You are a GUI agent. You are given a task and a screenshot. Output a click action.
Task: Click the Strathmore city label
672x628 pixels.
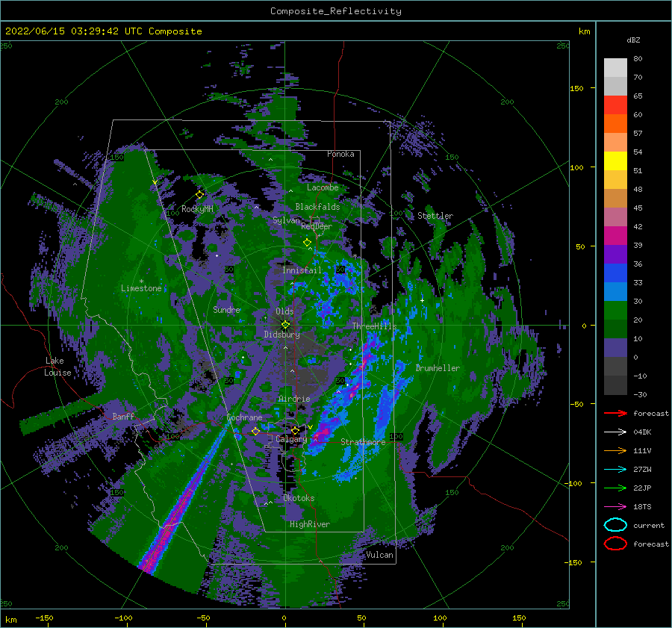tap(363, 442)
